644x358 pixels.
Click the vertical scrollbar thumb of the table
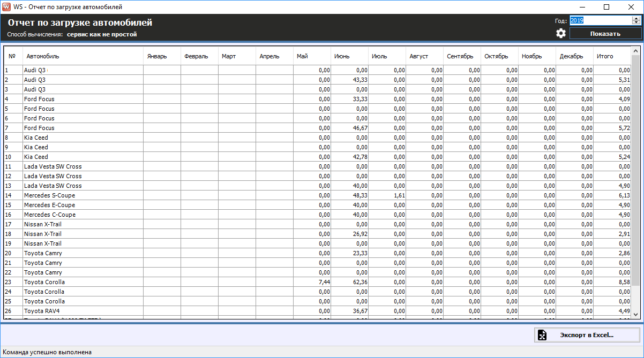[636, 170]
